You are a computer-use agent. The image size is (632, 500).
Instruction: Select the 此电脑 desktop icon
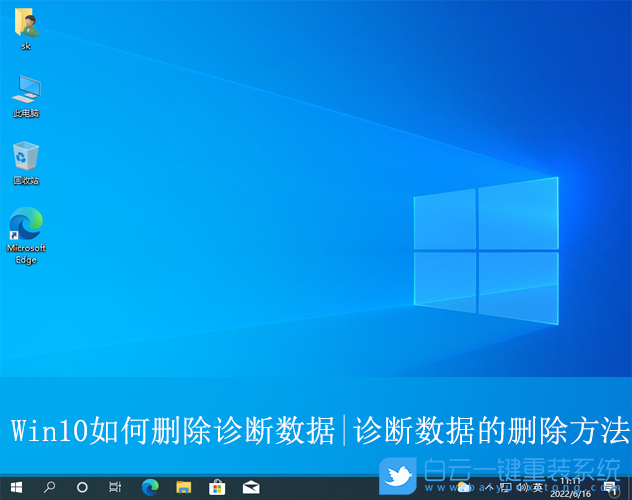[x=26, y=96]
